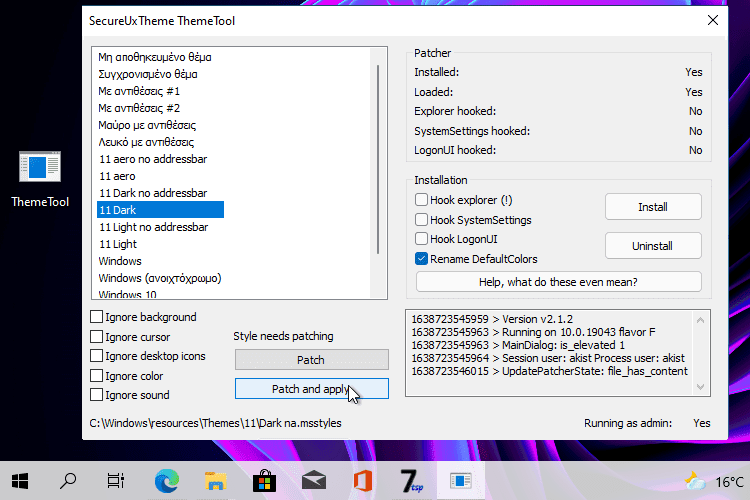Viewport: 750px width, 500px height.
Task: Open the Windows Start menu
Action: coord(20,481)
